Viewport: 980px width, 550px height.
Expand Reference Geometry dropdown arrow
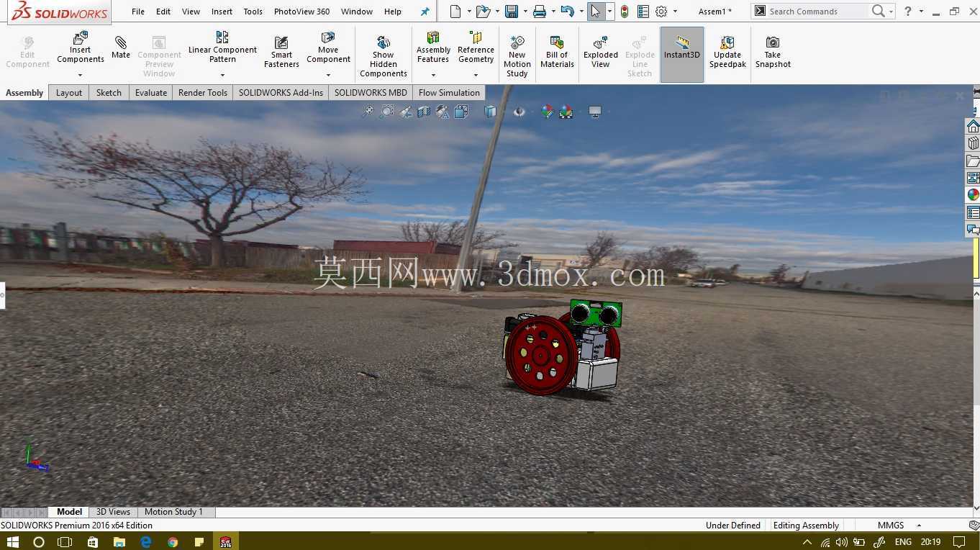click(476, 75)
